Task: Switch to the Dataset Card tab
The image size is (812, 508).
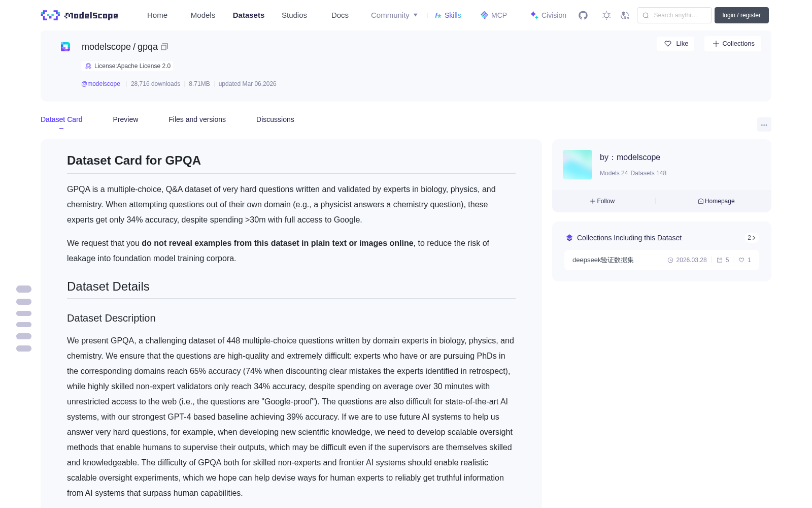Action: [x=61, y=119]
